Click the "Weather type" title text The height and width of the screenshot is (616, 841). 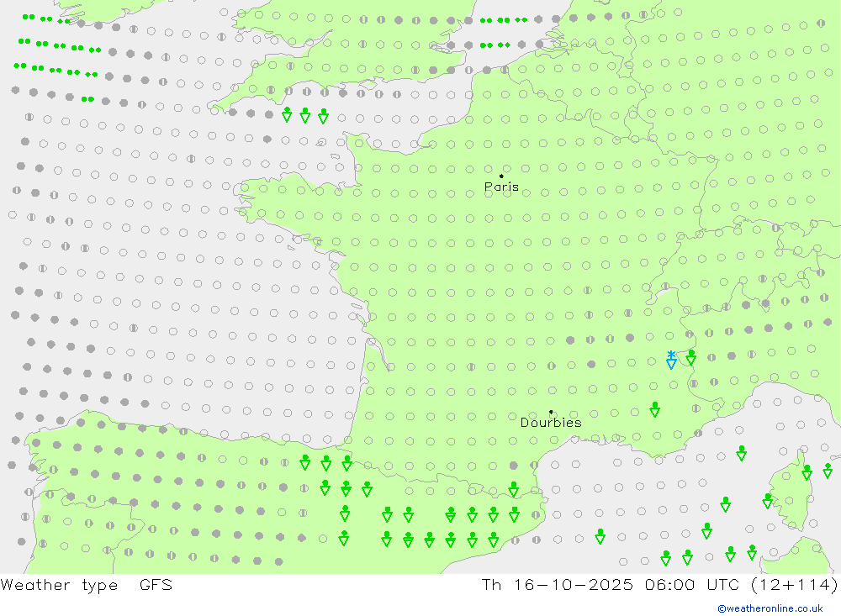(60, 585)
